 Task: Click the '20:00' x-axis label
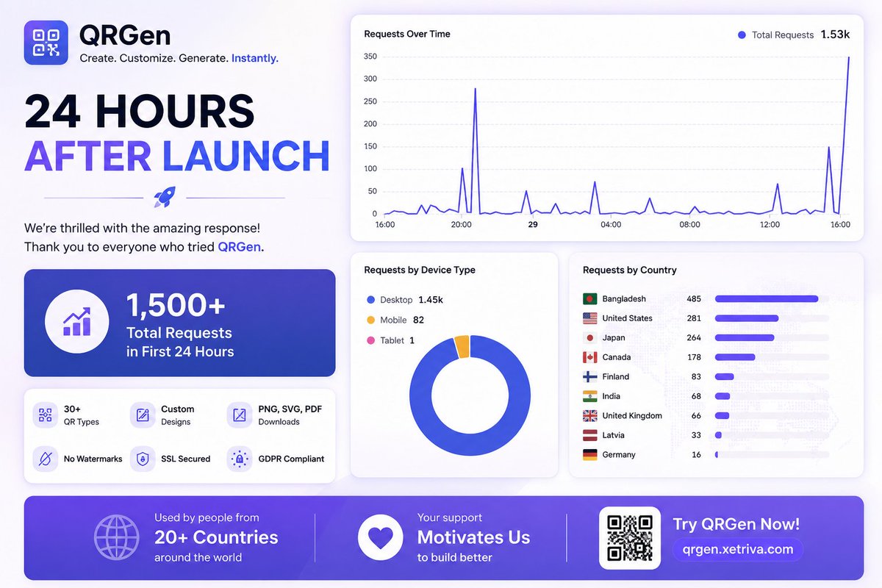click(x=461, y=225)
